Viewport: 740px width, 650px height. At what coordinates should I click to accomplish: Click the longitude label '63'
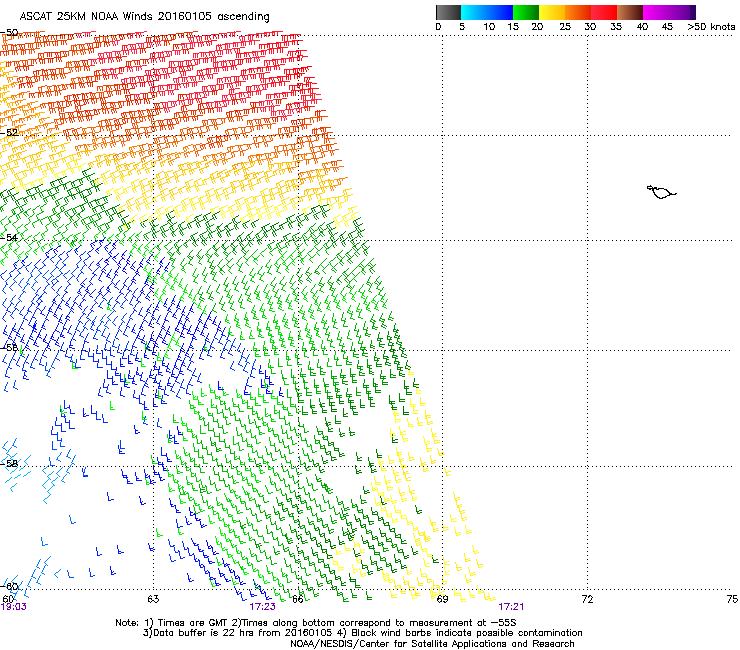[x=153, y=599]
